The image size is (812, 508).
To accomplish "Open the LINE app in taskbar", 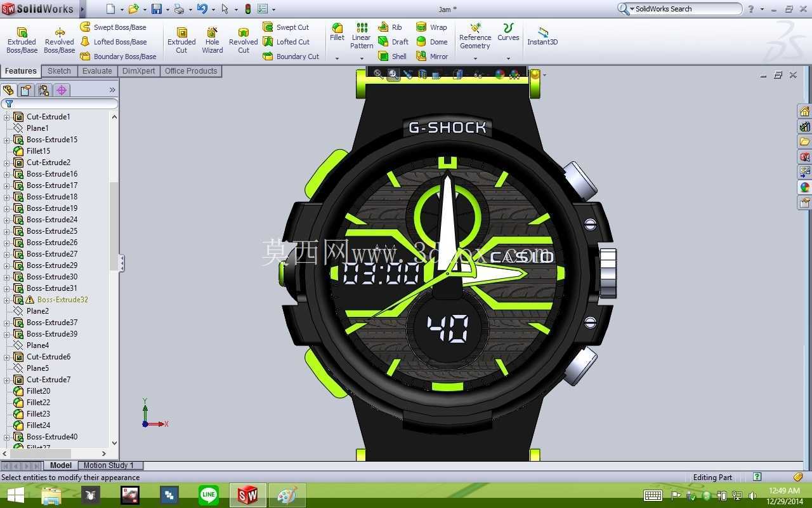I will click(208, 495).
